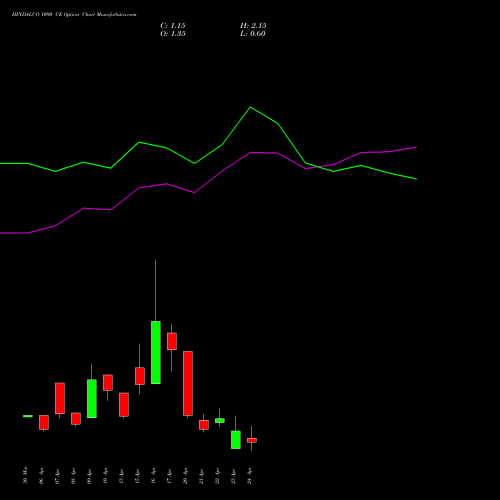The width and height of the screenshot is (500, 500).
Task: Select the 21 Apr date label
Action: click(x=201, y=476)
